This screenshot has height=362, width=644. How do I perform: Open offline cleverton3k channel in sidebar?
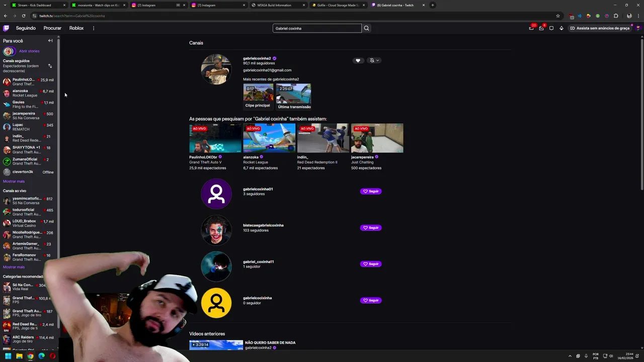click(x=29, y=172)
